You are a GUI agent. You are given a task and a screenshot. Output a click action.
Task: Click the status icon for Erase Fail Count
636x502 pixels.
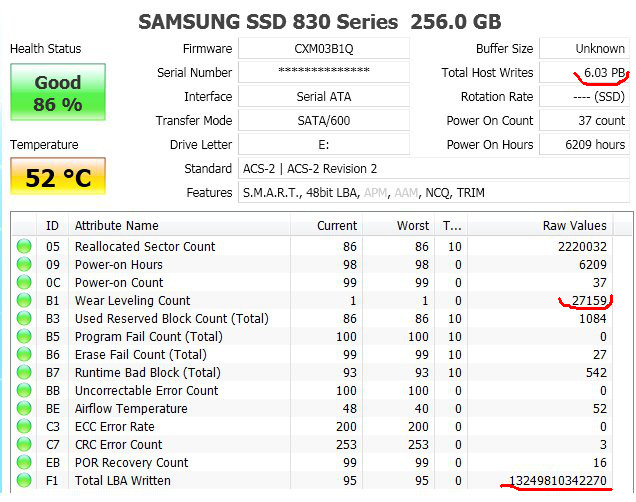pyautogui.click(x=24, y=355)
